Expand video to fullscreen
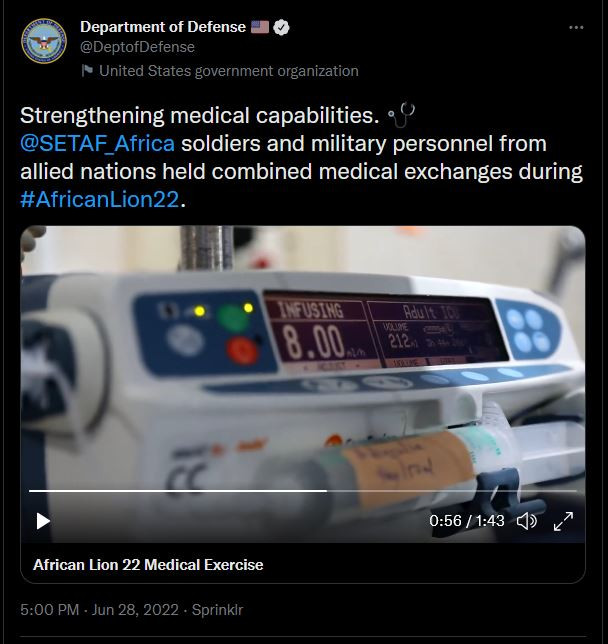 click(563, 520)
